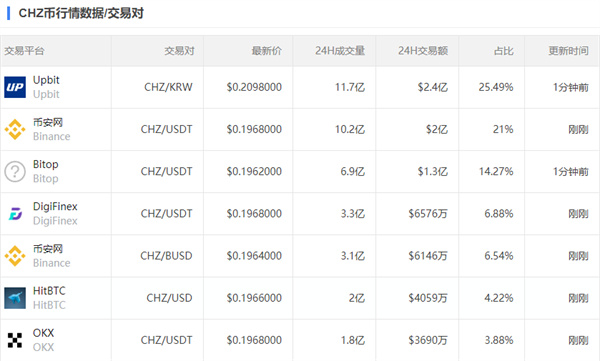Open the HitBTC exchange name link
The image size is (600, 361).
click(49, 291)
